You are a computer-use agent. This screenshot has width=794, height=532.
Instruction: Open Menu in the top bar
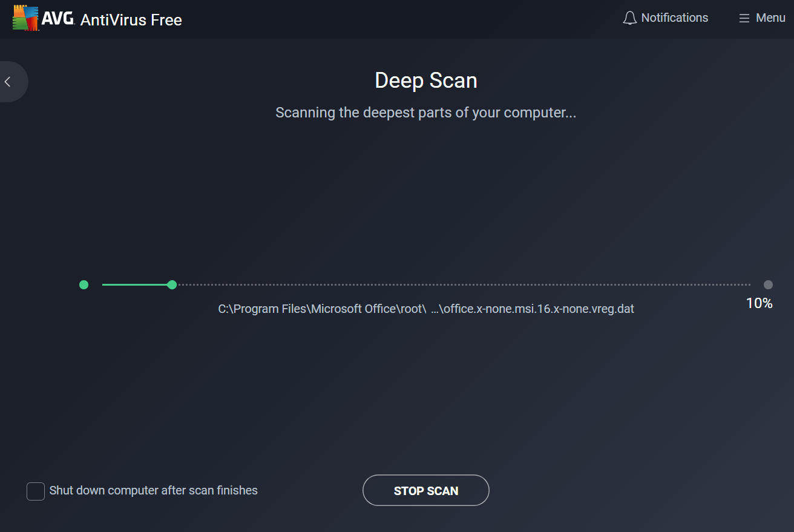tap(761, 18)
